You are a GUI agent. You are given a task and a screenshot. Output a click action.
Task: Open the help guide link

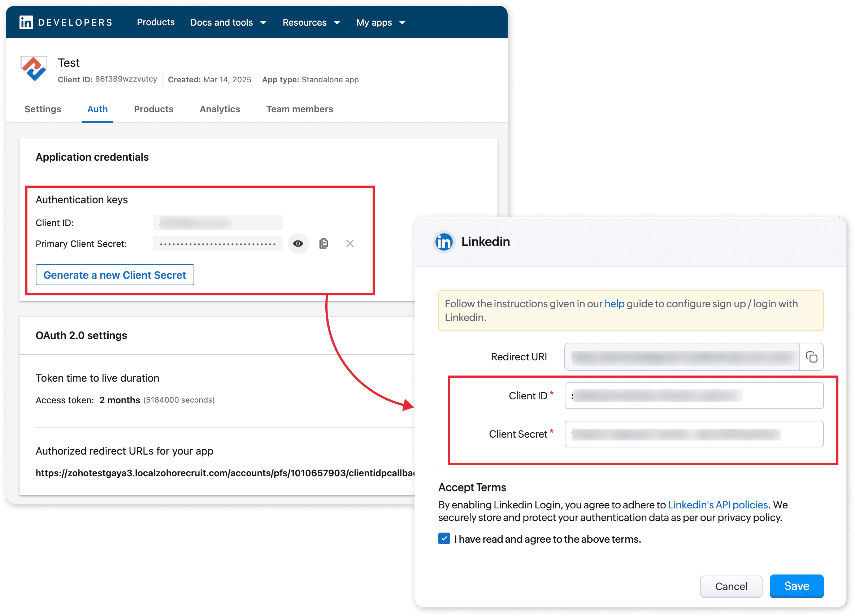(614, 304)
